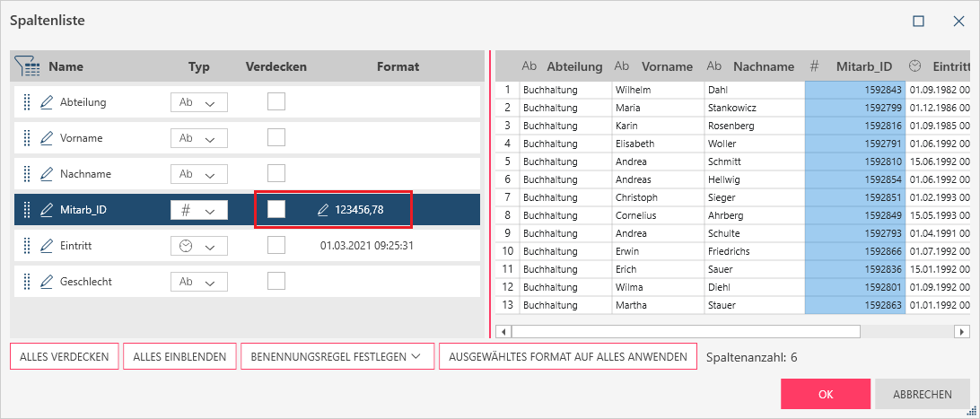Image resolution: width=980 pixels, height=419 pixels.
Task: Click the rename pencil icon for Vorname
Action: pyautogui.click(x=48, y=138)
